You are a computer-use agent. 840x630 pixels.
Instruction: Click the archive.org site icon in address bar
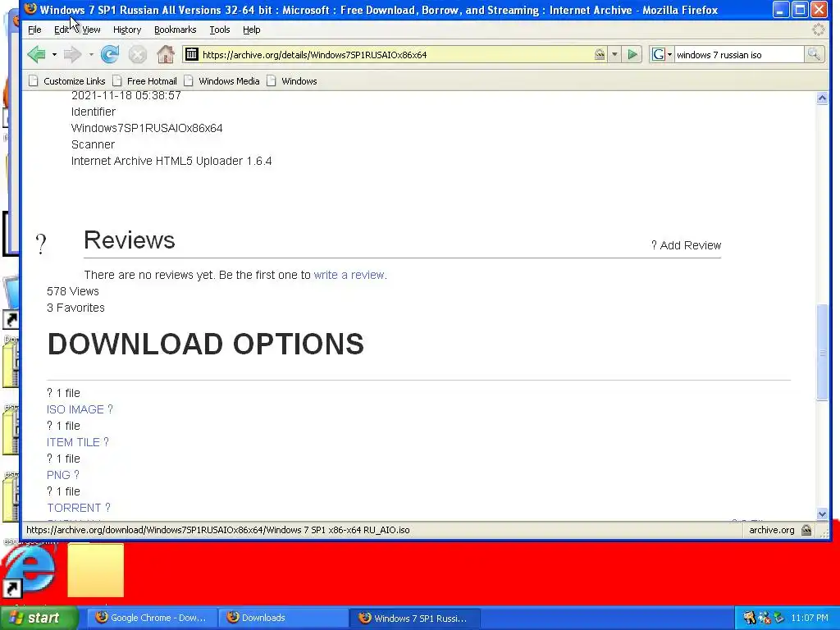tap(192, 54)
